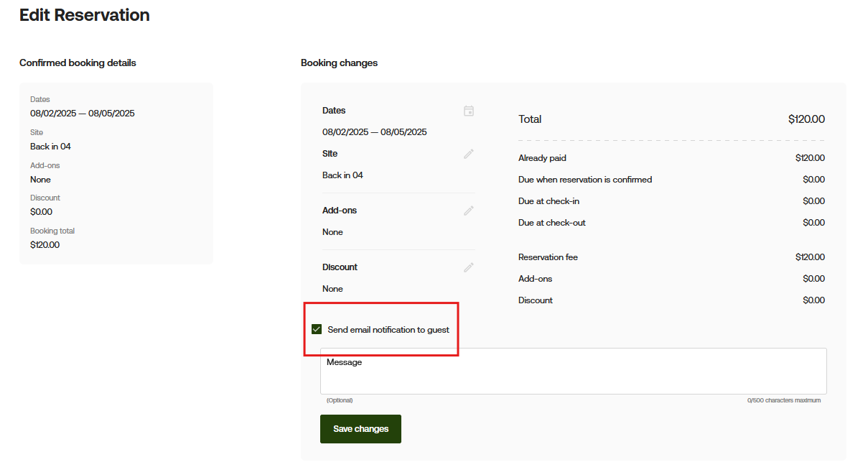
Task: Click the Send email notification to guest label
Action: (388, 330)
